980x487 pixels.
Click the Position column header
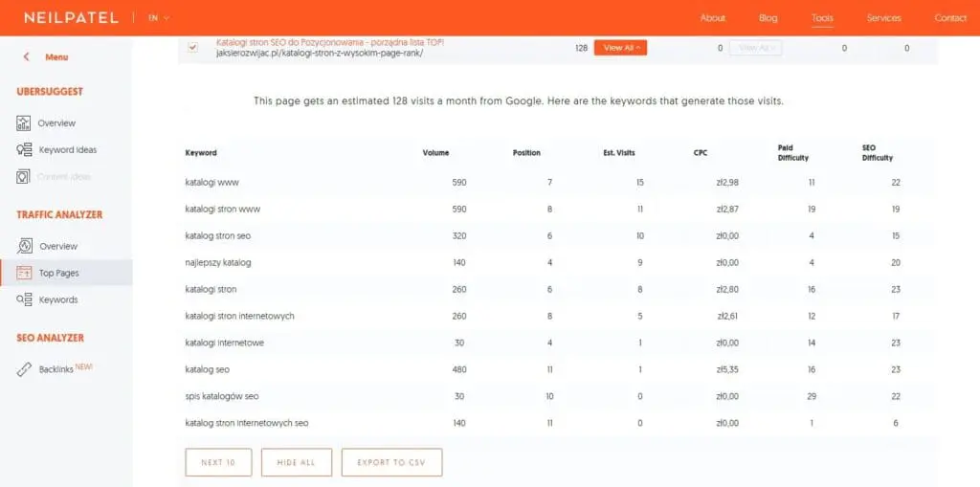[526, 153]
